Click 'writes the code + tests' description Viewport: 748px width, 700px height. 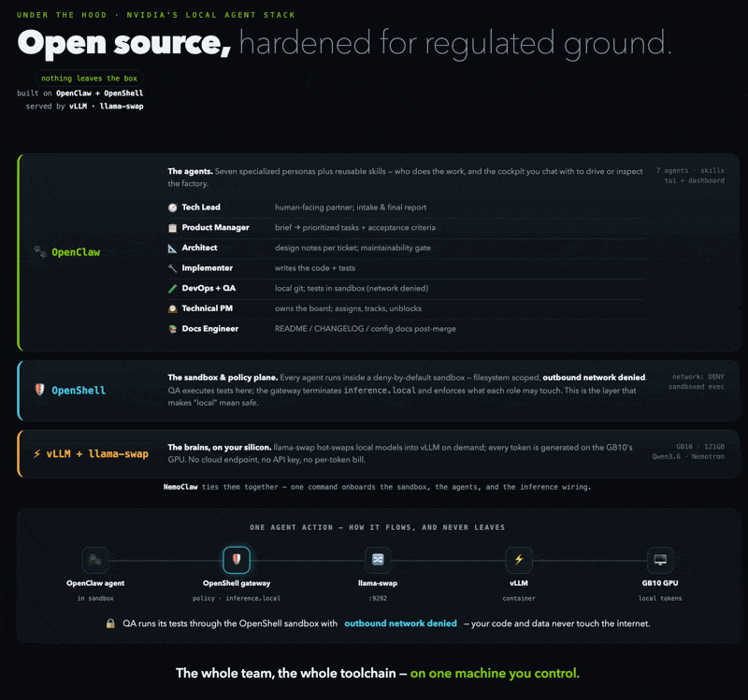[315, 268]
